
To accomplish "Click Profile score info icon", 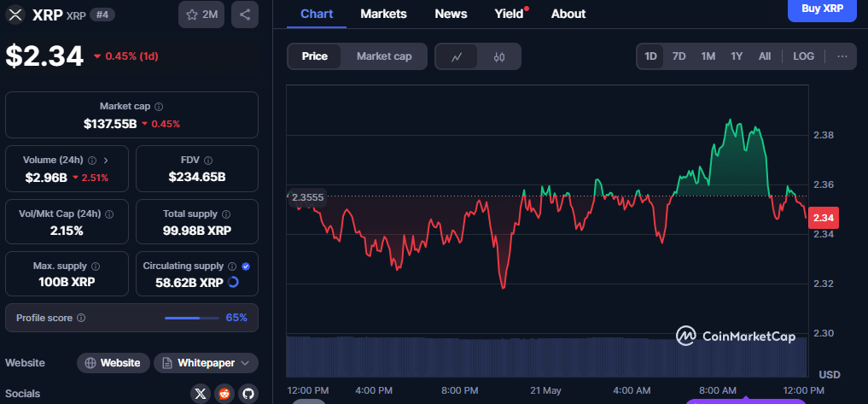I will [x=81, y=318].
